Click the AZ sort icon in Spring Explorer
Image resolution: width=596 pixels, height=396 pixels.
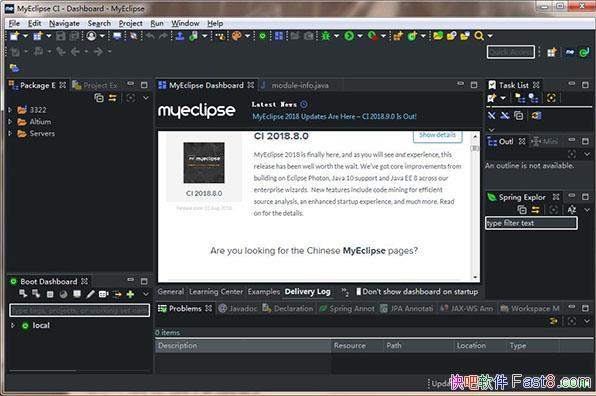(572, 209)
